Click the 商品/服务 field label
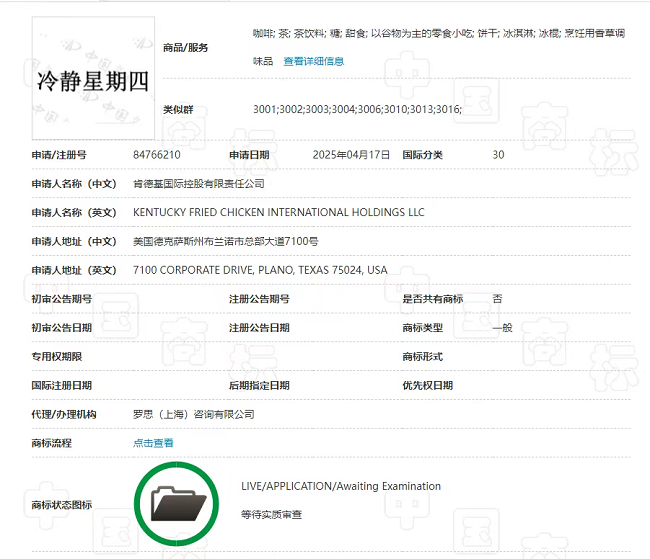Image resolution: width=650 pixels, height=559 pixels. click(x=185, y=47)
